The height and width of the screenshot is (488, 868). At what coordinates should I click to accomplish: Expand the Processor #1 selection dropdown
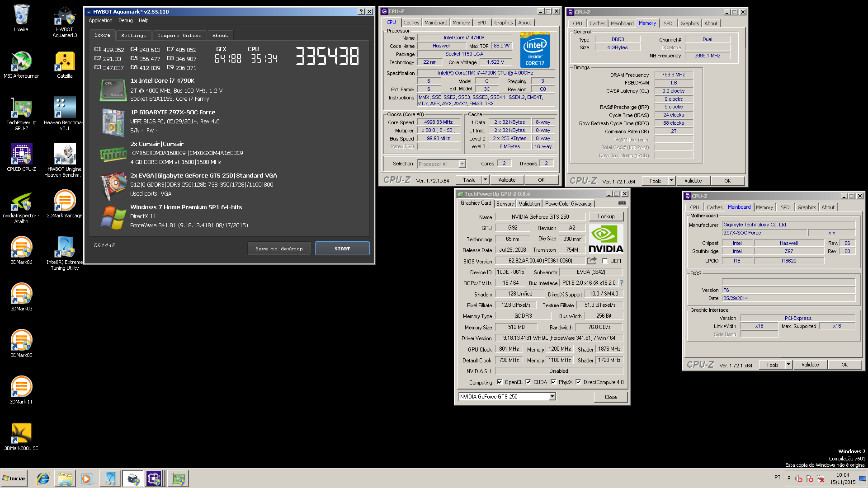pyautogui.click(x=462, y=164)
